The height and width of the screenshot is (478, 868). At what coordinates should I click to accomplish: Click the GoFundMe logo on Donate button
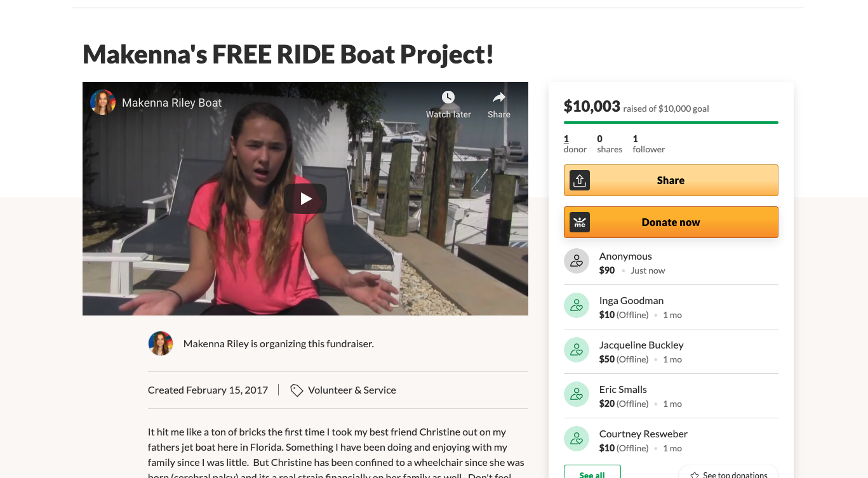[580, 222]
